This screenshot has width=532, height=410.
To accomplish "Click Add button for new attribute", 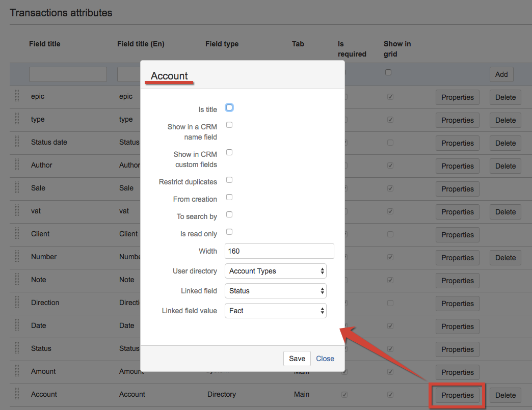I will coord(501,74).
